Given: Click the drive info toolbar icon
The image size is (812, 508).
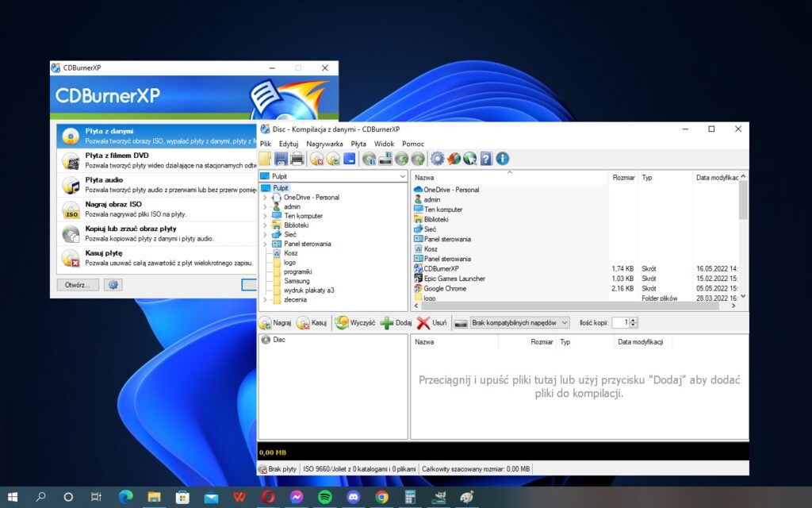Looking at the screenshot, I should (x=385, y=159).
